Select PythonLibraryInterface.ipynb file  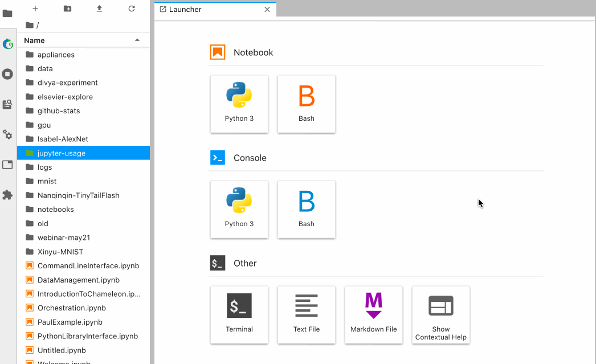pyautogui.click(x=83, y=336)
